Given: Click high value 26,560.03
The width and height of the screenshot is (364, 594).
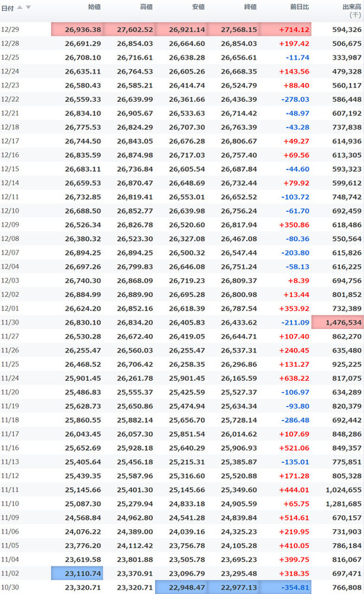Looking at the screenshot, I should (x=135, y=350).
